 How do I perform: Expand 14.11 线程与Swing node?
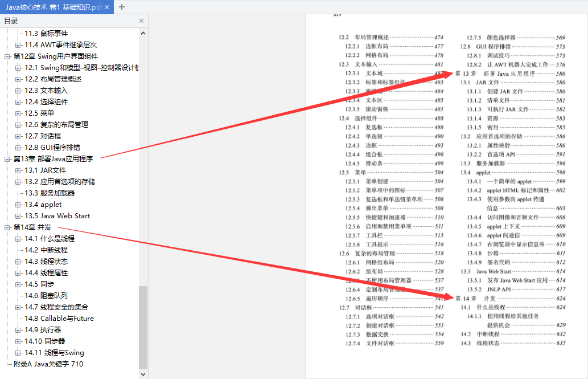(x=18, y=353)
